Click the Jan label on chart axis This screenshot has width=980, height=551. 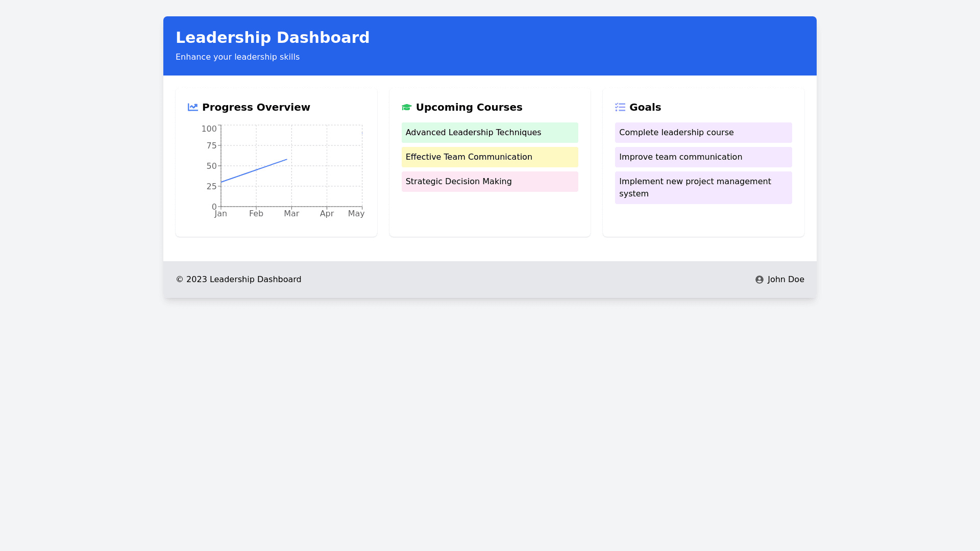220,214
